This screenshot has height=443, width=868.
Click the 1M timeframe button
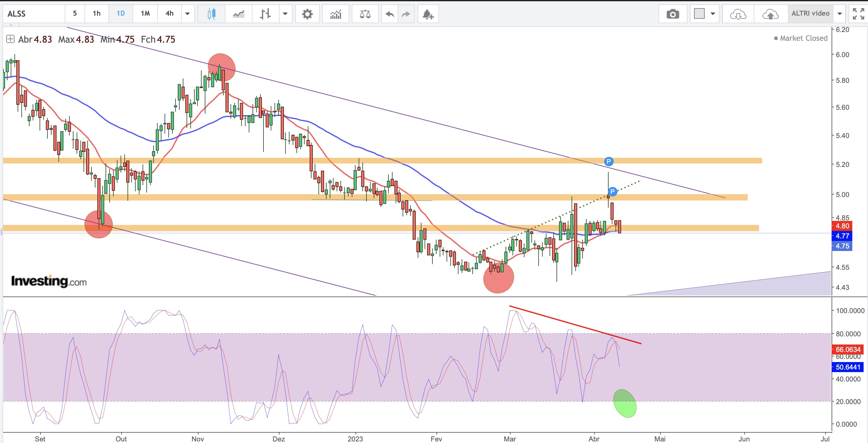click(145, 13)
